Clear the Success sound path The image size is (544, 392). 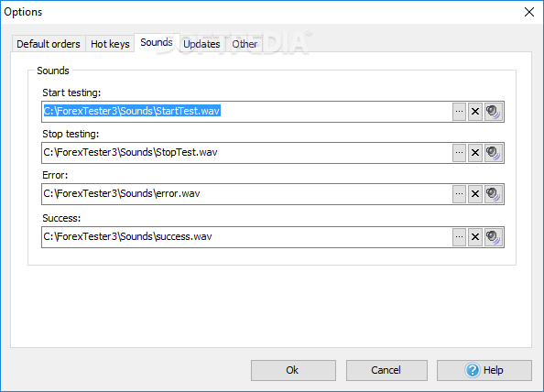point(475,237)
